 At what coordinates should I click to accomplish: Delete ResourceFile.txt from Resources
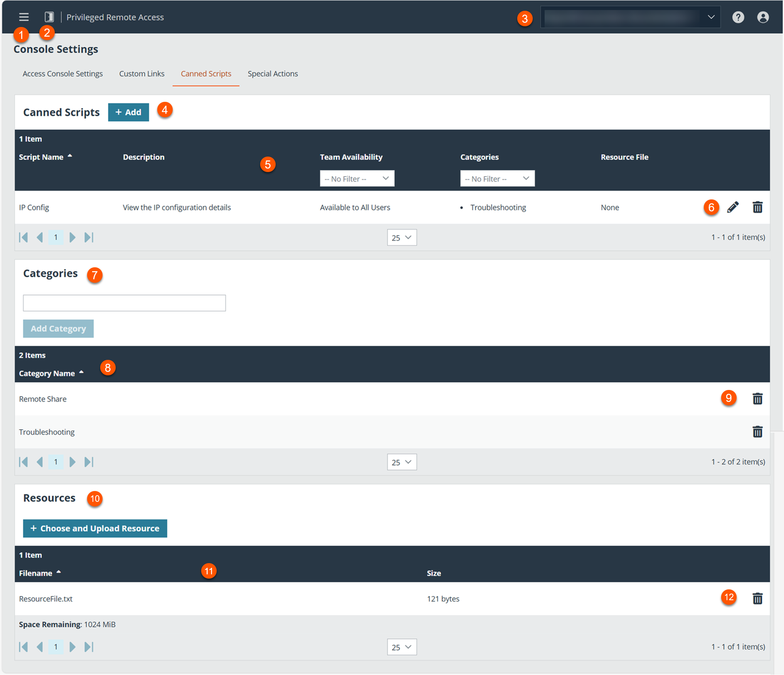coord(757,599)
